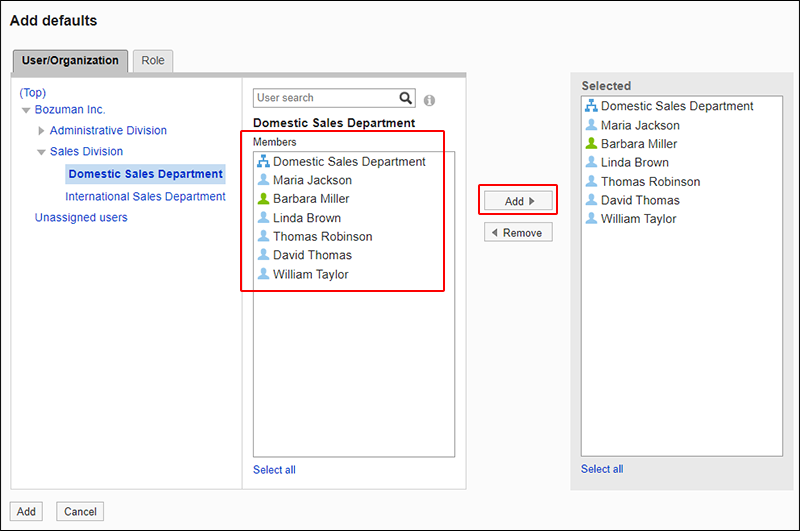Click Thomas Robinson's user icon in Selected list
Screen dimensions: 800x531
[x=591, y=181]
